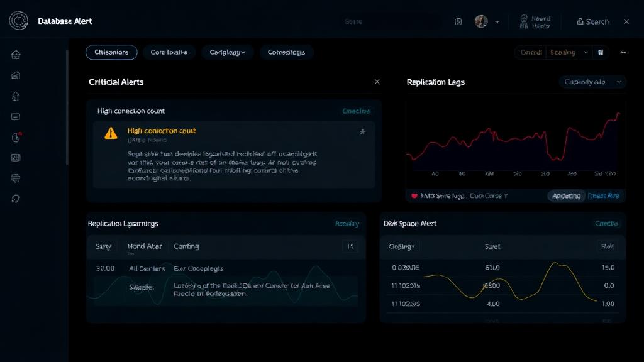Star the High connection count alert
This screenshot has width=644, height=362.
click(x=362, y=133)
